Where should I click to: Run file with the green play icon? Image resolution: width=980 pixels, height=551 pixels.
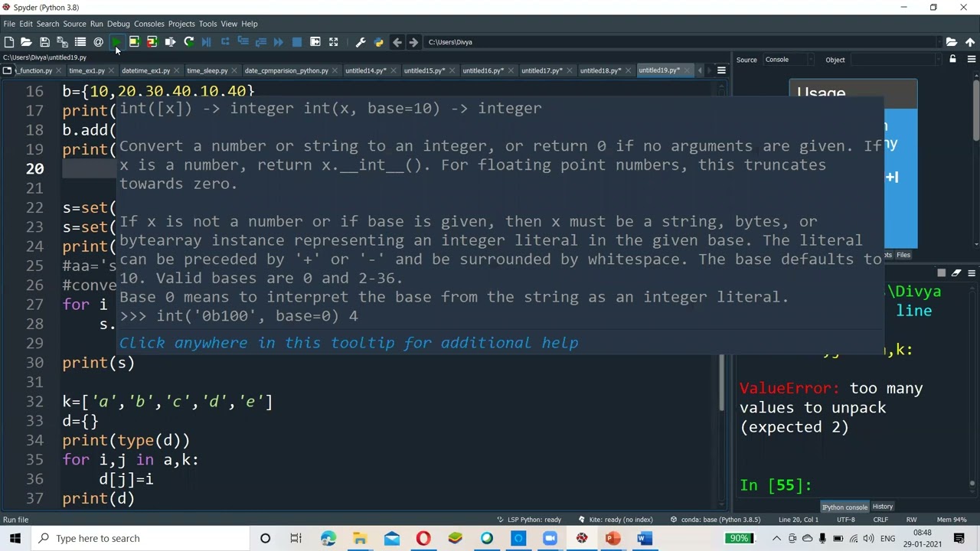(x=116, y=42)
